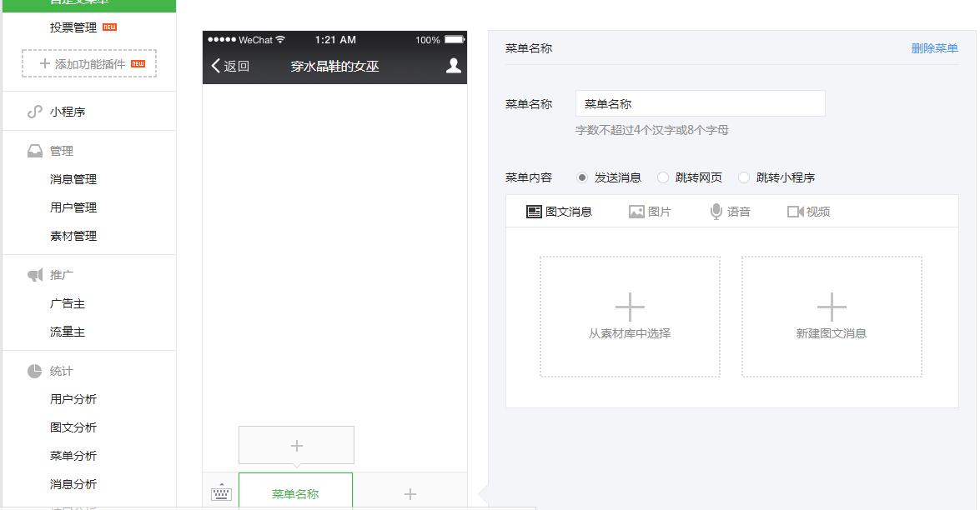Click the 小程序 link icon in sidebar

(35, 112)
